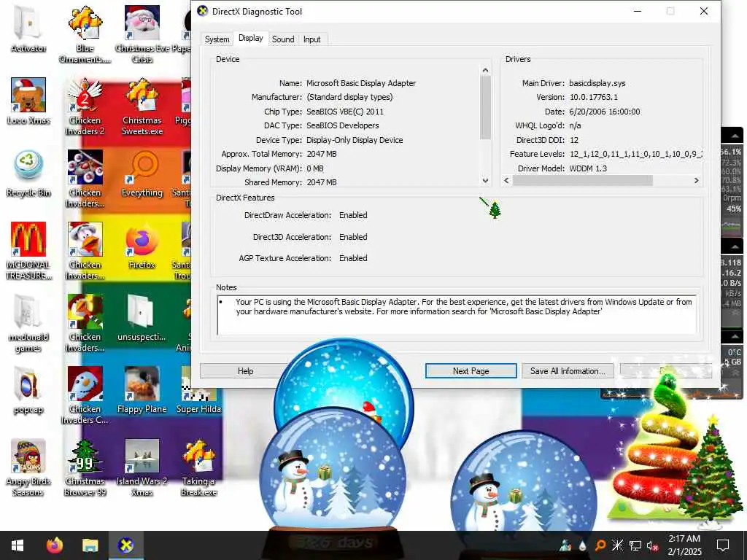Select Christmas Sweets.exe desktop icon
747x560 pixels.
pos(142,106)
